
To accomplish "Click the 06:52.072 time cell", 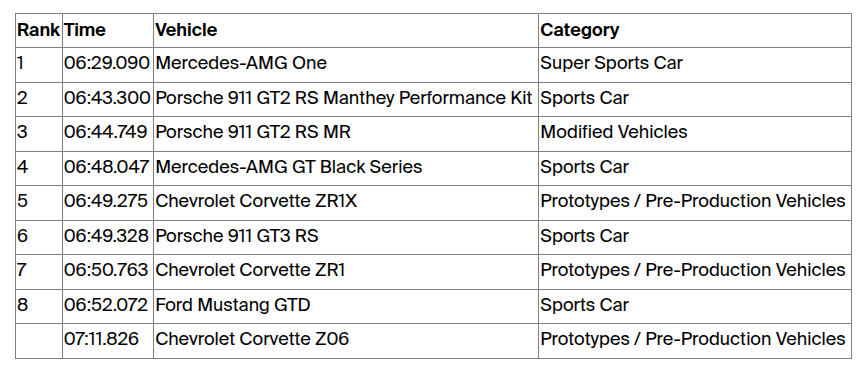I will [x=108, y=306].
